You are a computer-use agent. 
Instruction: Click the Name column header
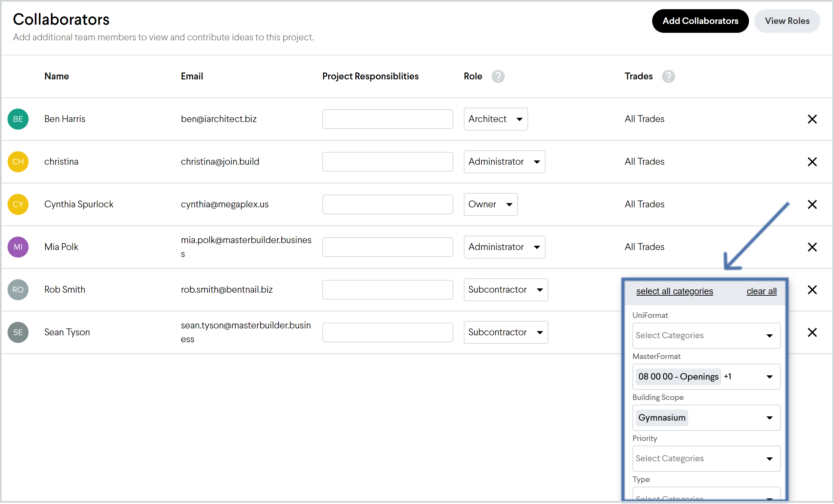tap(56, 76)
